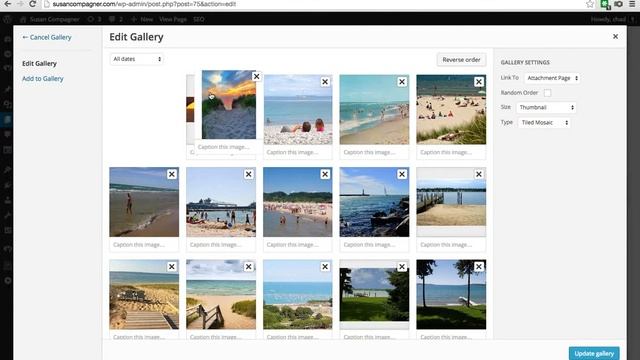This screenshot has height=360, width=640.
Task: Enable Random Order checkbox
Action: click(547, 93)
